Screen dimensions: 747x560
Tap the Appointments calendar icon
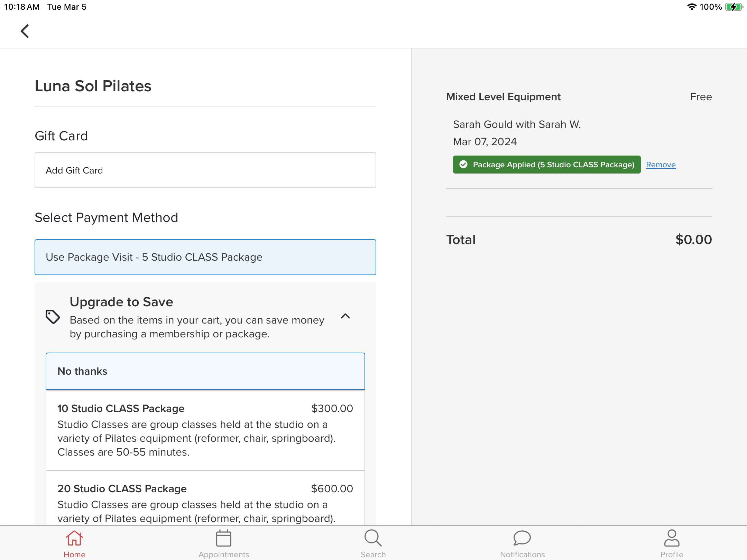(x=223, y=539)
